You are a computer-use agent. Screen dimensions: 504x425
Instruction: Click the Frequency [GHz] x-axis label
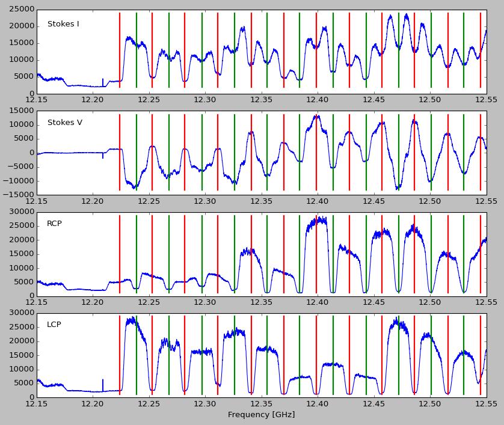(261, 415)
